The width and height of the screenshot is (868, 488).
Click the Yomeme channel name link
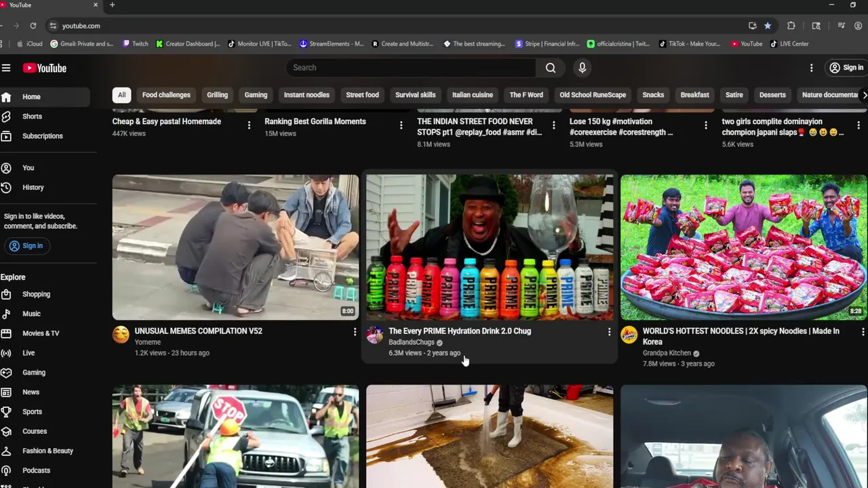pyautogui.click(x=148, y=342)
